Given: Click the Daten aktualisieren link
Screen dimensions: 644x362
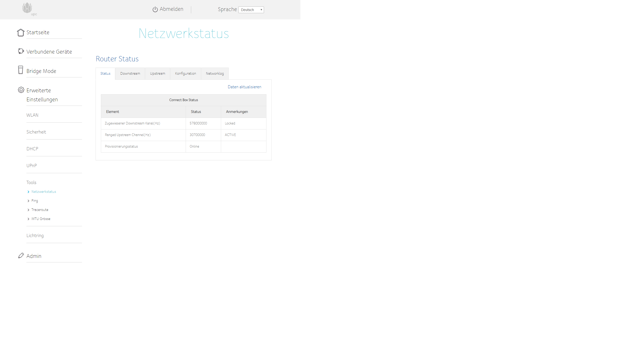Looking at the screenshot, I should [x=244, y=87].
